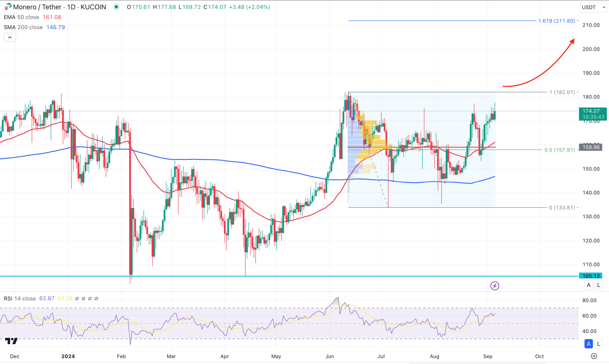Click the 0.5 (157.91) Fibonacci level label
The image size is (609, 364).
click(560, 150)
